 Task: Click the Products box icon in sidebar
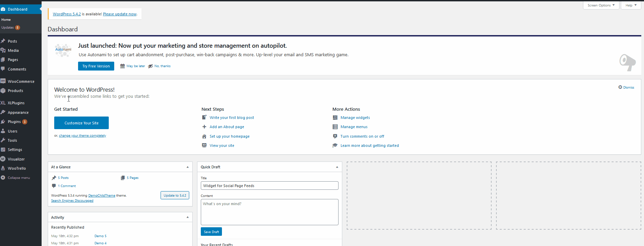(x=3, y=91)
